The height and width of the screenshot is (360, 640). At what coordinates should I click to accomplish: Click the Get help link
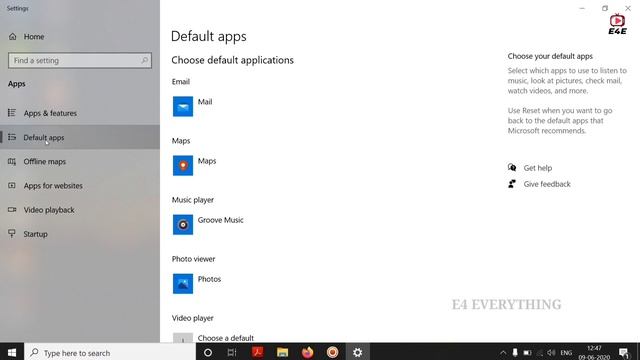(538, 168)
